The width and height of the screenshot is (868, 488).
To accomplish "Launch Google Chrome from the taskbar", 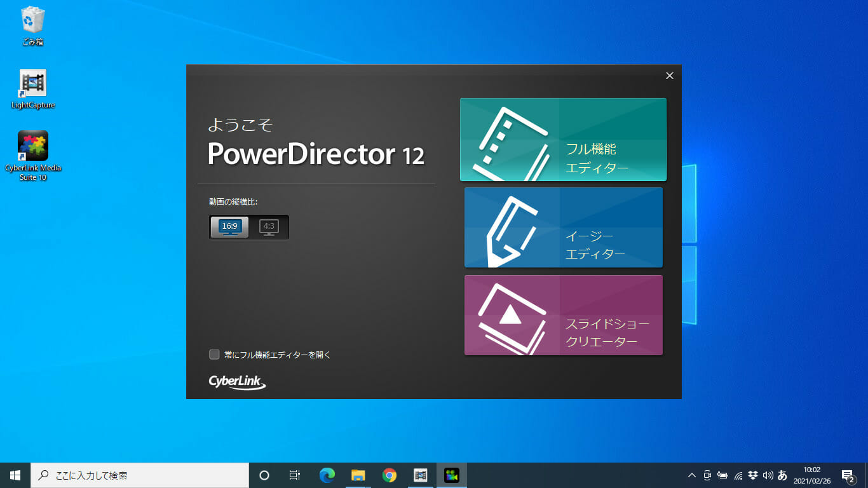I will click(390, 475).
